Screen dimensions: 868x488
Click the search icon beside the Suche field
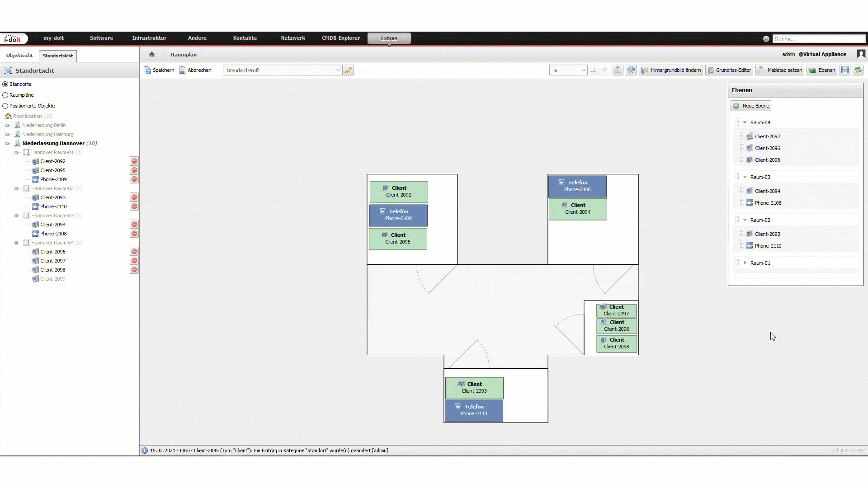pyautogui.click(x=766, y=39)
